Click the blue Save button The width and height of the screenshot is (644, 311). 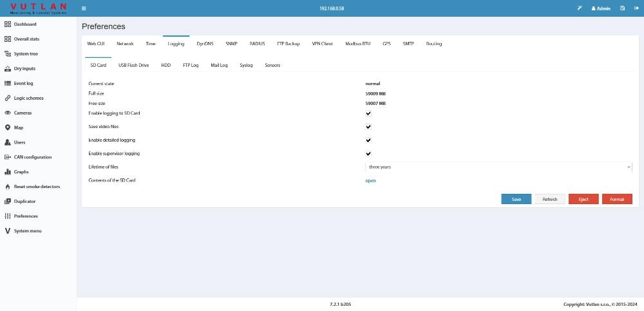click(x=516, y=199)
